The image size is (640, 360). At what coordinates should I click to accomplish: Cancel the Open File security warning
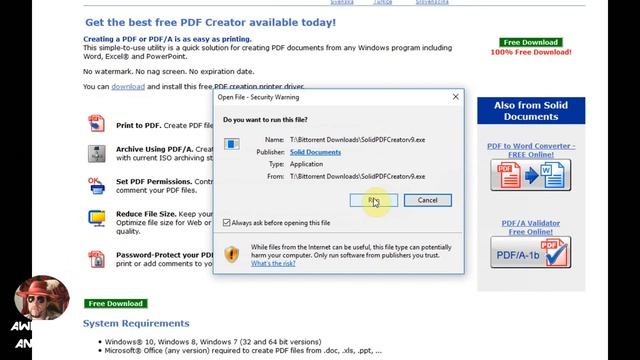pos(427,200)
